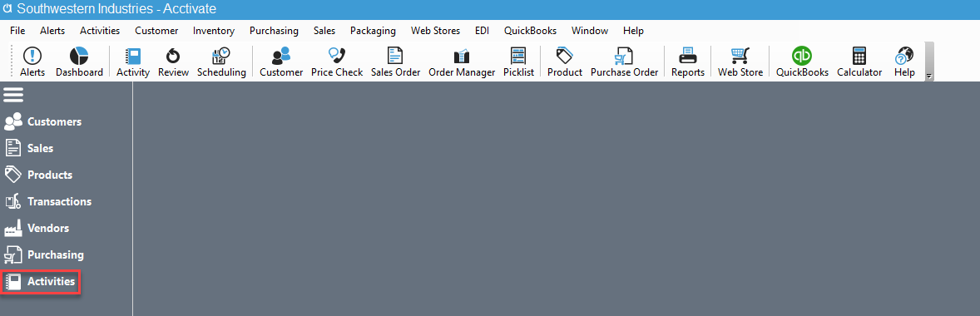Open the Alerts menu
Viewport: 980px width, 316px height.
(52, 31)
